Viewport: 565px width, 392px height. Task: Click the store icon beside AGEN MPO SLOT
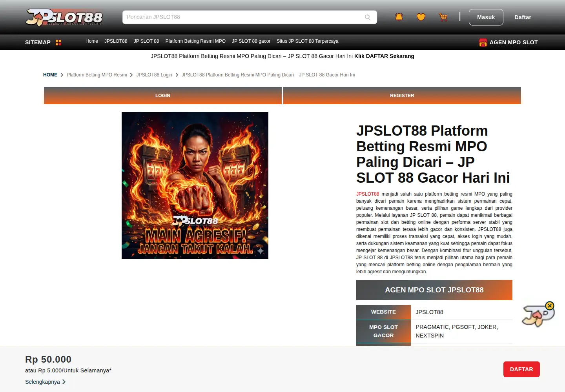483,42
